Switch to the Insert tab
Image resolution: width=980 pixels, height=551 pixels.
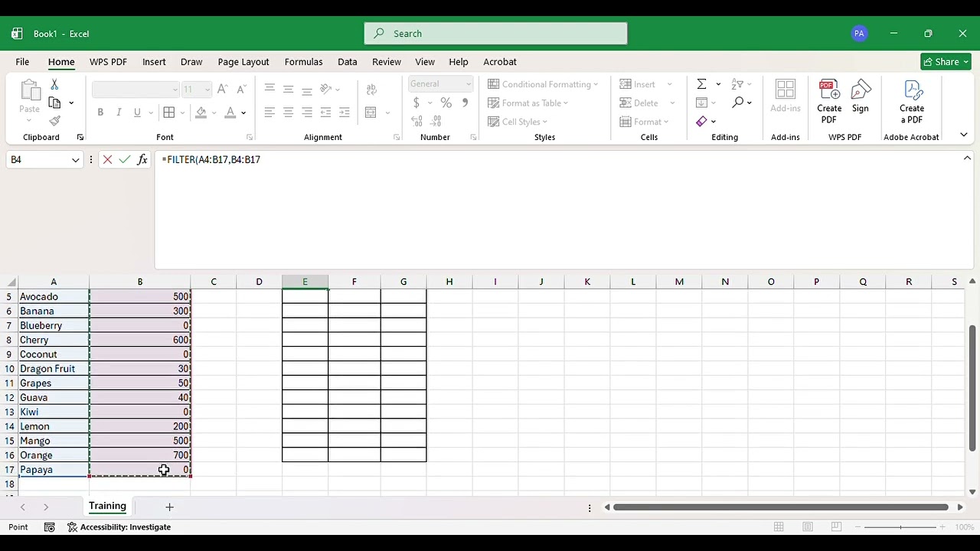coord(154,62)
